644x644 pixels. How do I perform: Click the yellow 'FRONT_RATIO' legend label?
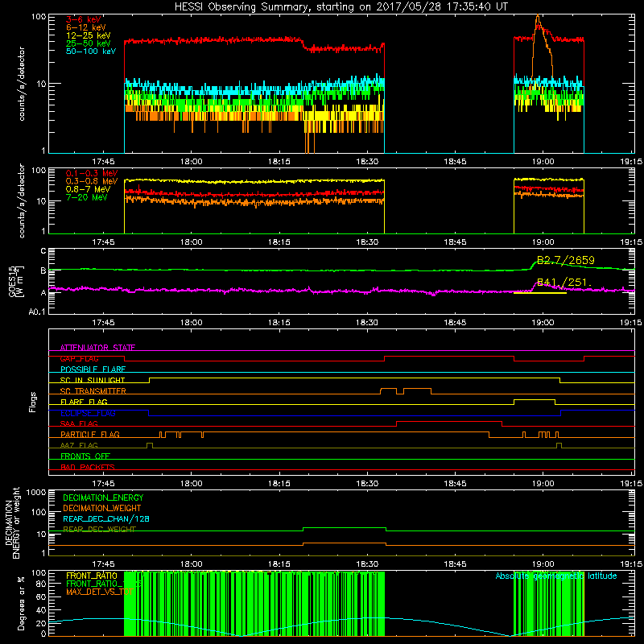point(92,576)
